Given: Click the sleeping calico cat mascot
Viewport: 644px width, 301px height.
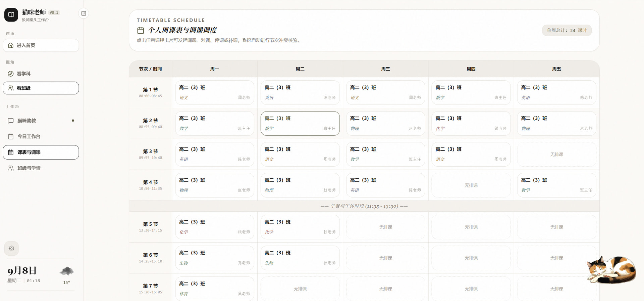Looking at the screenshot, I should (611, 270).
